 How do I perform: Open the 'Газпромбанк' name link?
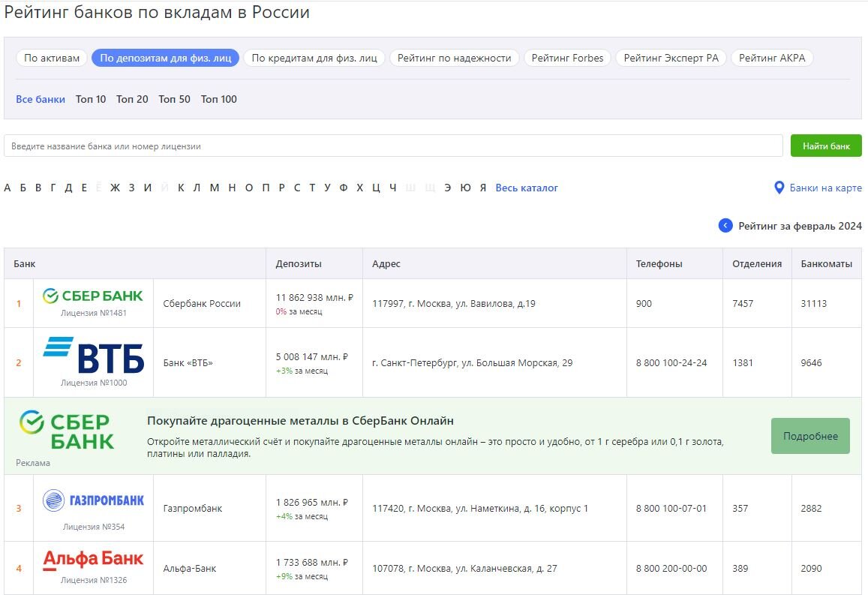click(193, 509)
